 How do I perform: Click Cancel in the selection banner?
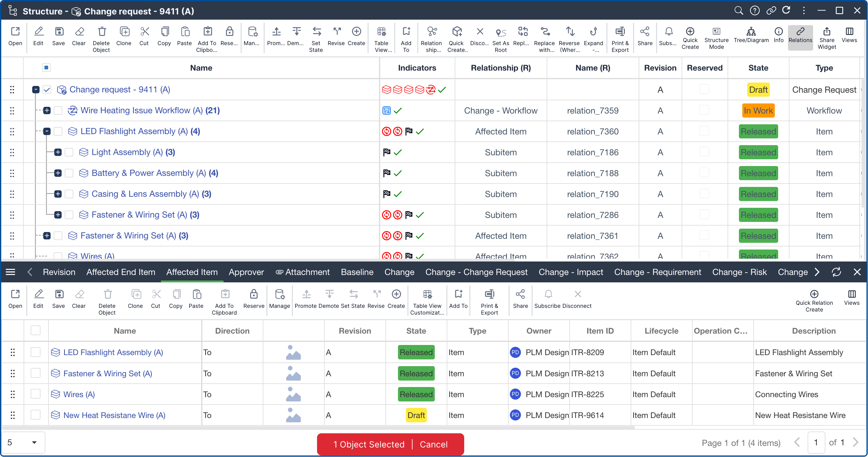(433, 444)
